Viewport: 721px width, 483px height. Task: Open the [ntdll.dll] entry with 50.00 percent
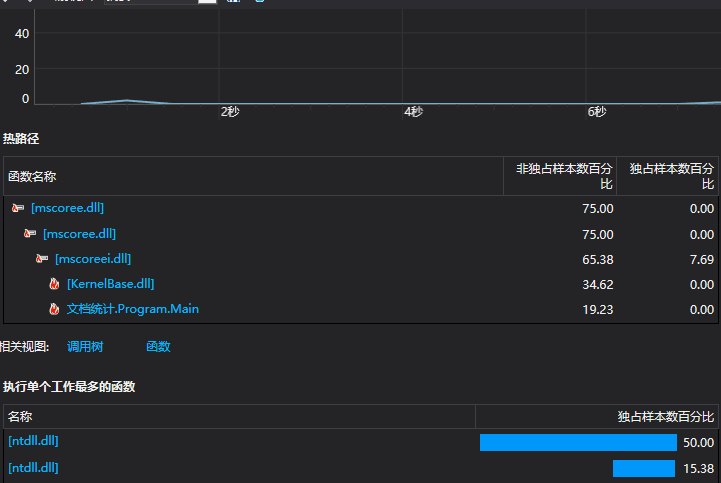34,441
